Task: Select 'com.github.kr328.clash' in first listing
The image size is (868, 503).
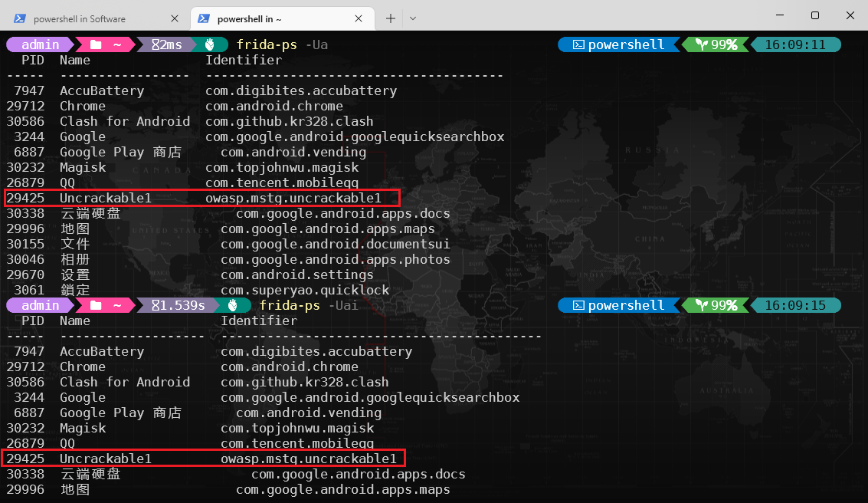Action: click(x=290, y=121)
